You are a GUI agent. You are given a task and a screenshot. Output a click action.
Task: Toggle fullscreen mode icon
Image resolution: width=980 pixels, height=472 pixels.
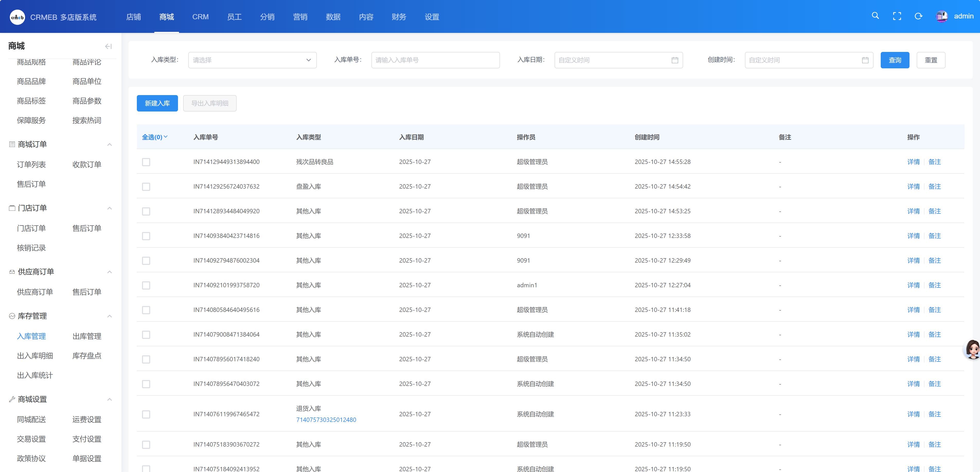tap(897, 16)
